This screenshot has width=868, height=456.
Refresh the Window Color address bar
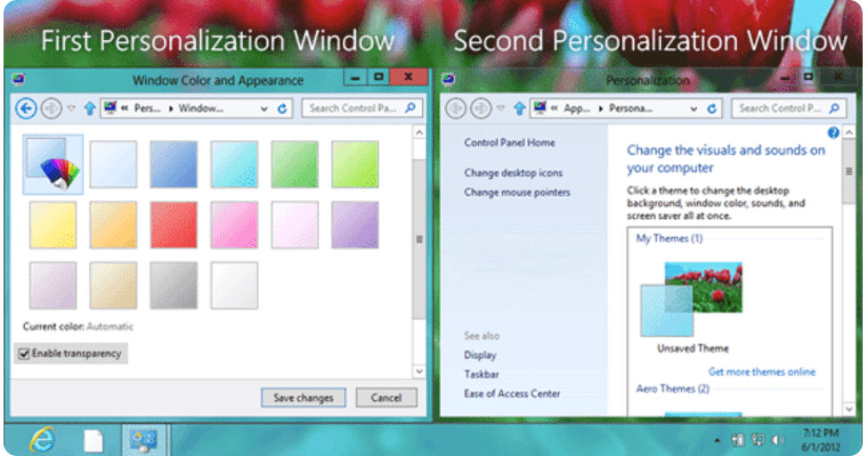tap(282, 109)
